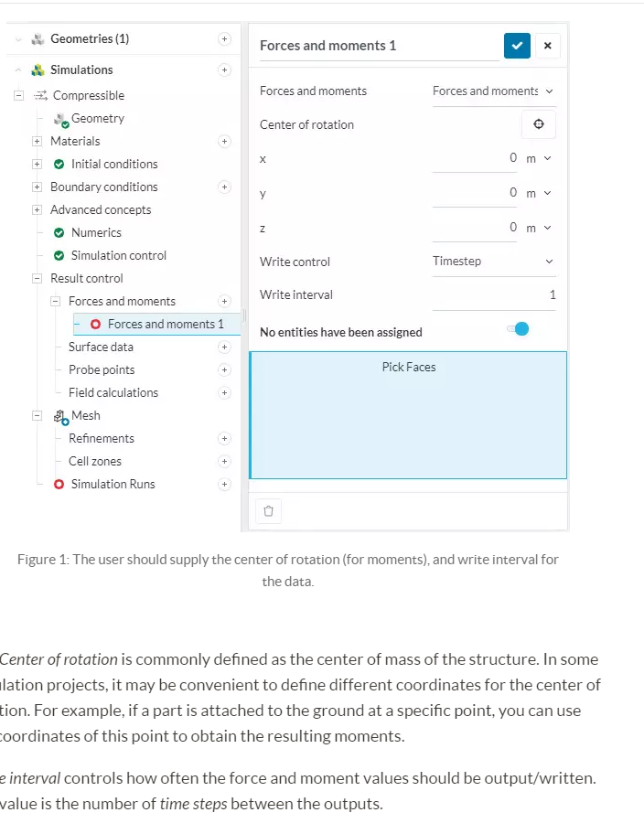This screenshot has height=834, width=644.
Task: Close the Forces and moments 1 panel
Action: point(547,45)
